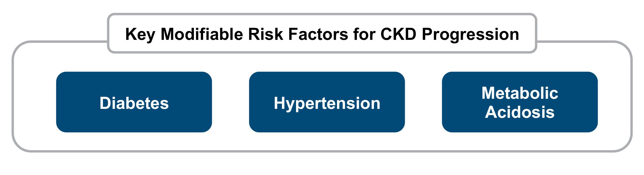The height and width of the screenshot is (175, 644).
Task: Click empty space between Hypertension and Metabolic Acidosis
Action: (x=423, y=102)
